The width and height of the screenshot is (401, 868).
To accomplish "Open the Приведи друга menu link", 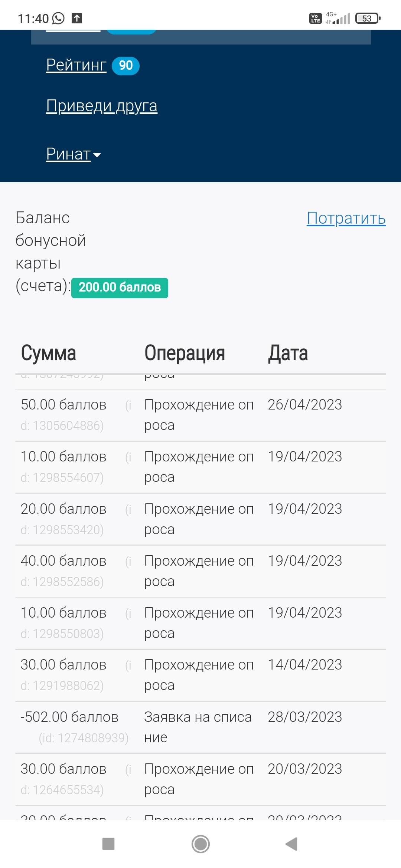I will coord(102,106).
